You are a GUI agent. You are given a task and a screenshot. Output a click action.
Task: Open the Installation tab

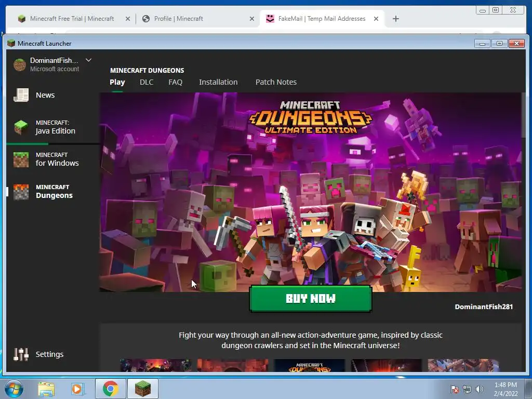coord(218,82)
